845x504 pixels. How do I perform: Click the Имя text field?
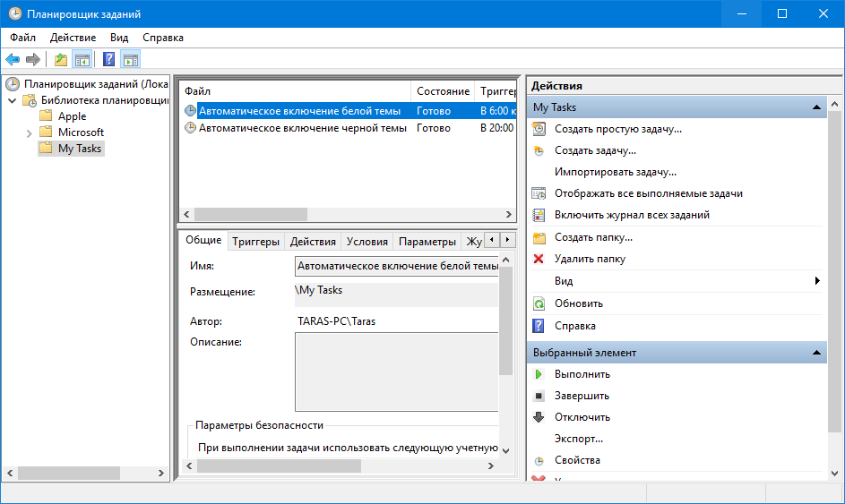click(x=397, y=266)
